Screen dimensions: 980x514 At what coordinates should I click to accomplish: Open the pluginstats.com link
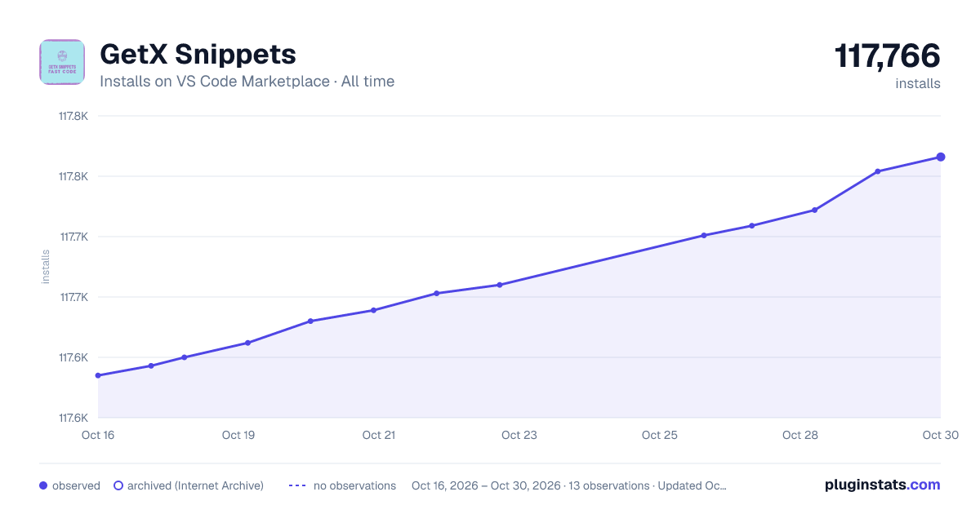click(883, 485)
